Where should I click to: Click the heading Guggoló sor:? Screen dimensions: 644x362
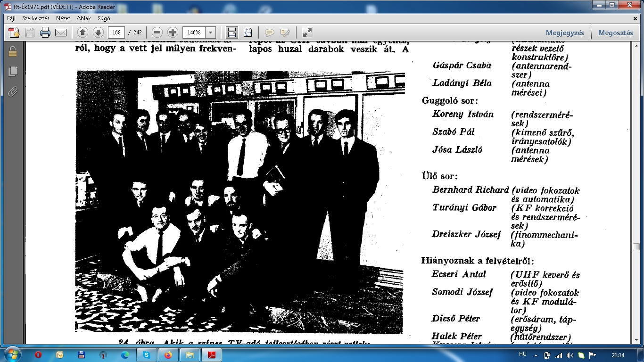[x=450, y=101]
